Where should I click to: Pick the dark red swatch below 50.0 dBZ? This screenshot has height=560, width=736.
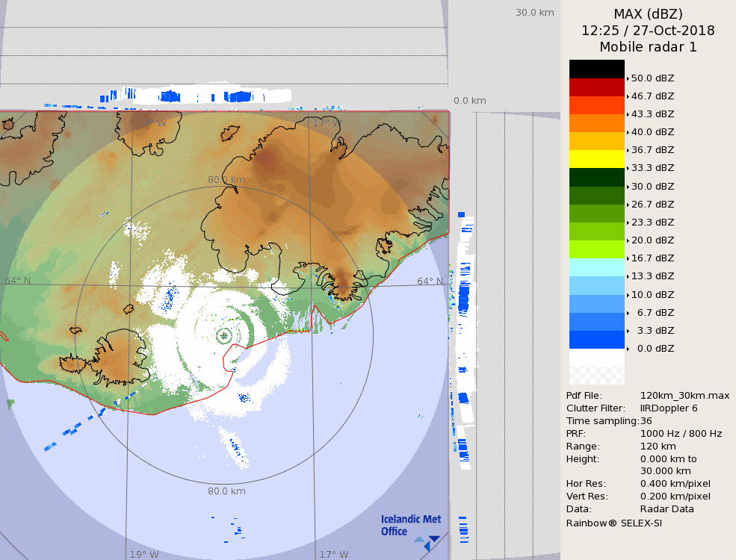tap(596, 87)
